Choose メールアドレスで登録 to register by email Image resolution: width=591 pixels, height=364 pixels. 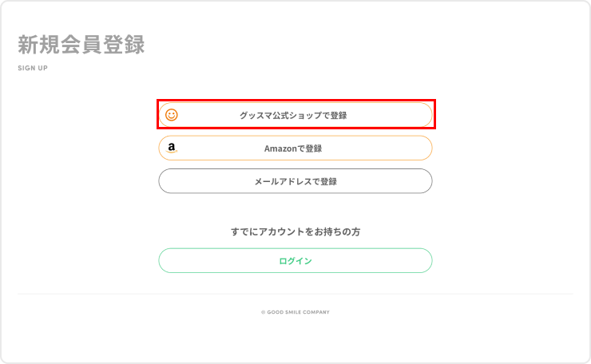pos(295,181)
